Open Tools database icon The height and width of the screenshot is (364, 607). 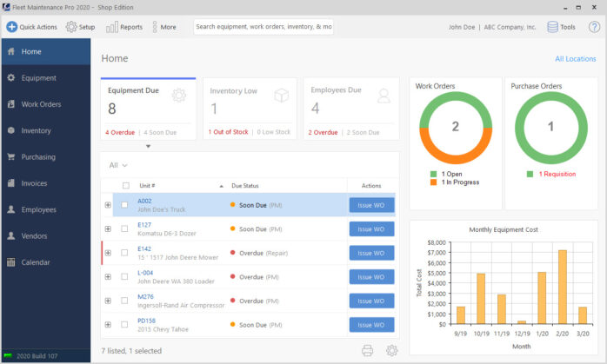(x=553, y=27)
